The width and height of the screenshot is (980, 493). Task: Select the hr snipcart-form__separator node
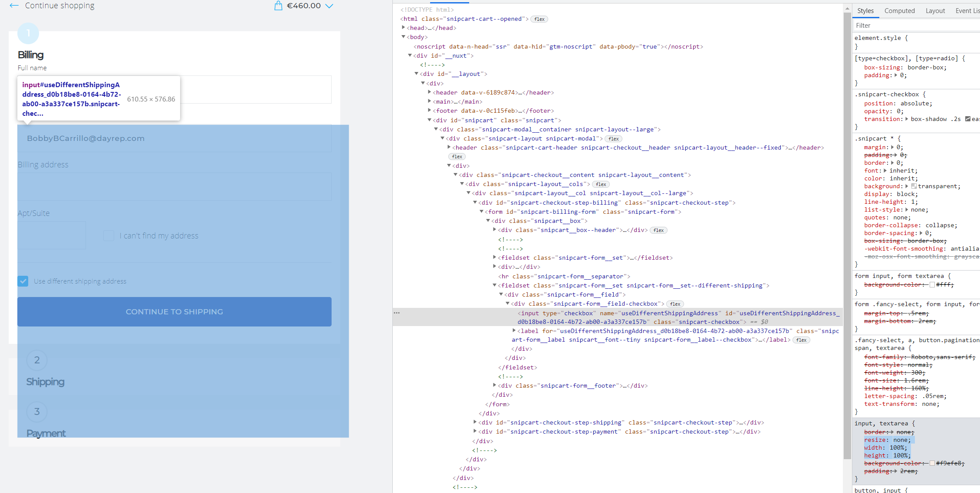tap(565, 276)
